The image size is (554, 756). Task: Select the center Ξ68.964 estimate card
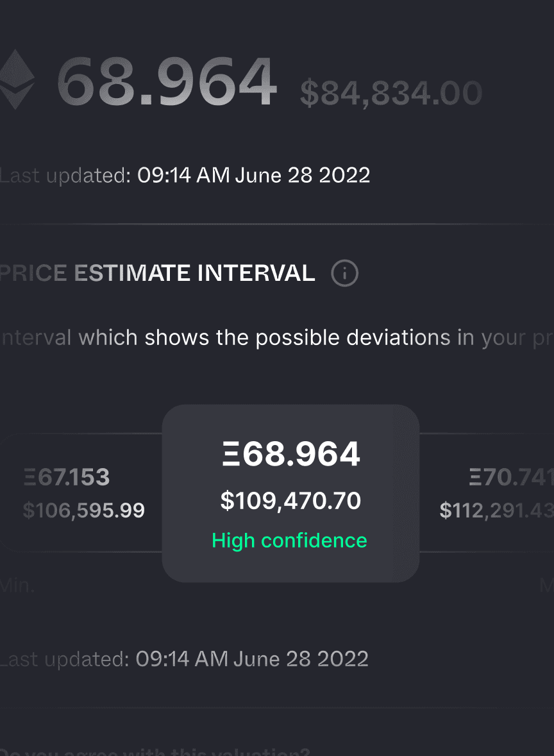tap(290, 493)
